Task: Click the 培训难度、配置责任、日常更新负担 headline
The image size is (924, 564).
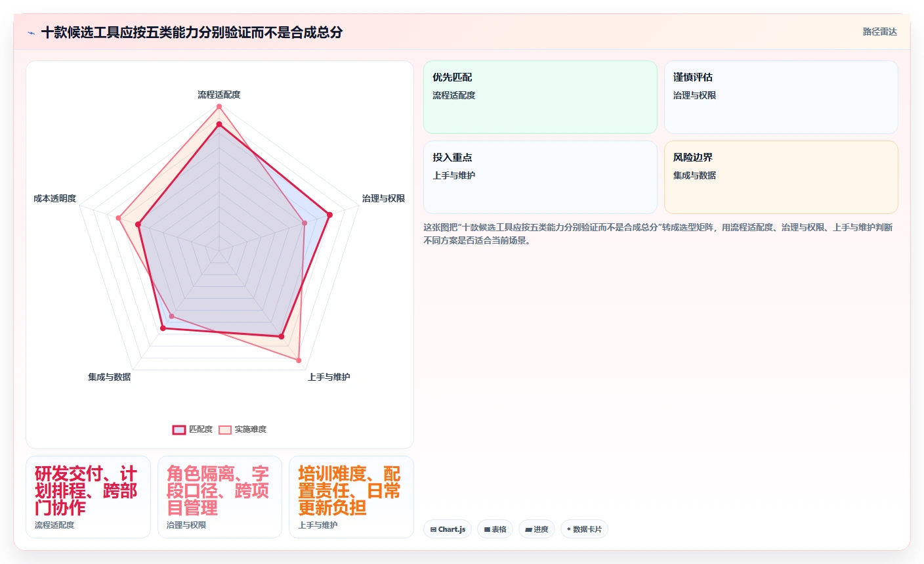Action: tap(349, 490)
